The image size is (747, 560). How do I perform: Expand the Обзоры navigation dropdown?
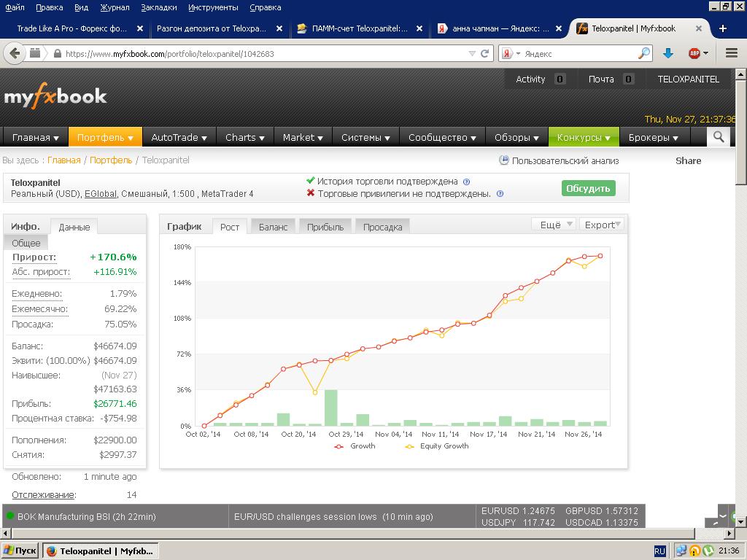point(516,137)
